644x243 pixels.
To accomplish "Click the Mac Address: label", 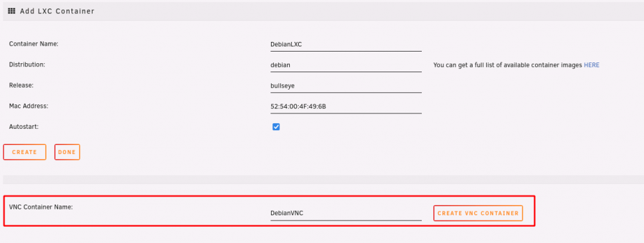I will pyautogui.click(x=29, y=106).
